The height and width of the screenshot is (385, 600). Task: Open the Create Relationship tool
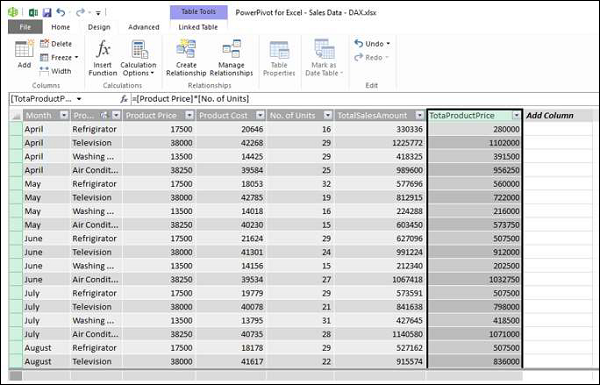click(x=186, y=58)
